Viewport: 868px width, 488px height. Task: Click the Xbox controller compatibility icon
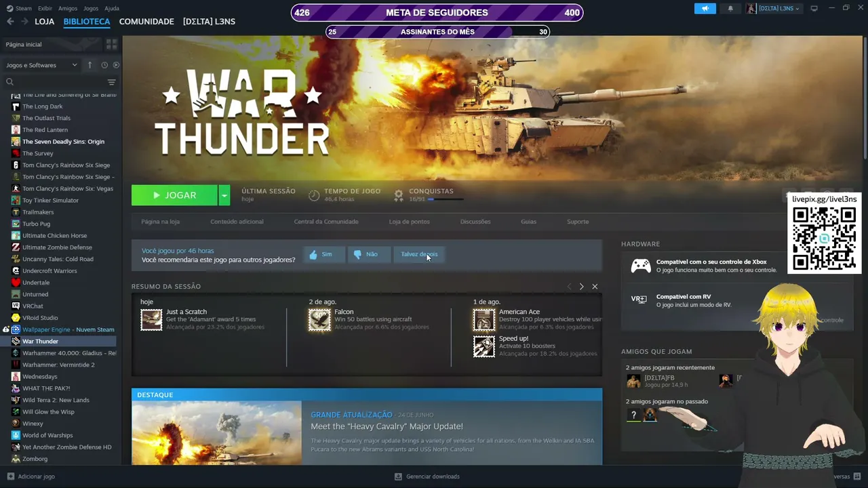[641, 266]
